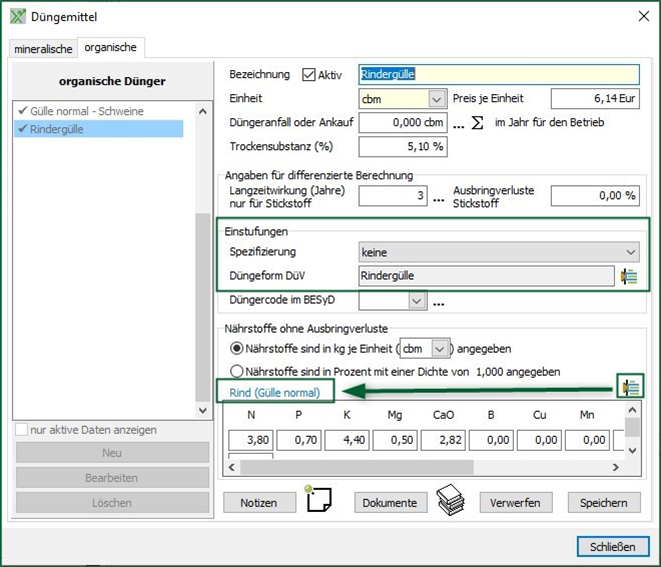Select nutrients in kg je Einheit option
This screenshot has height=567, width=661.
pyautogui.click(x=237, y=349)
